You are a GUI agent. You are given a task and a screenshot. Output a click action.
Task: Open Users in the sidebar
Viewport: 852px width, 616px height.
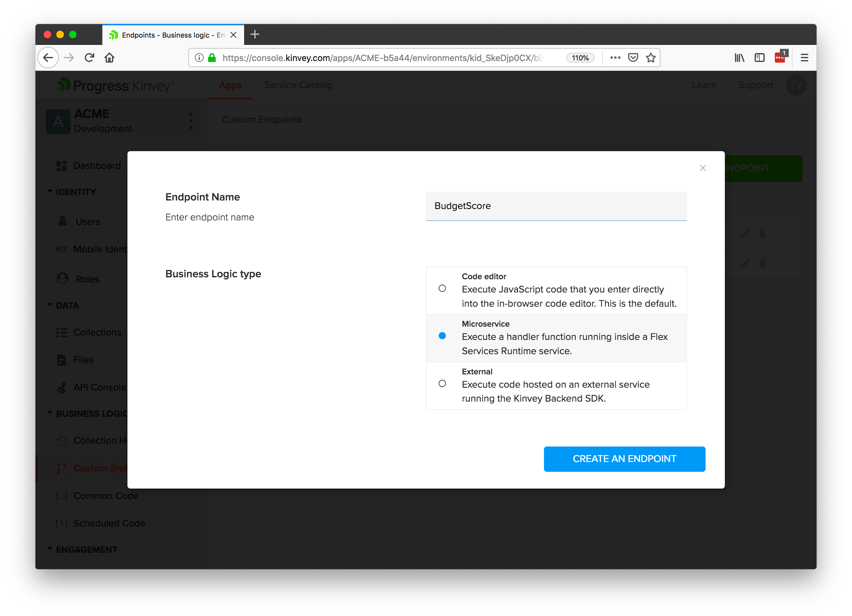(88, 222)
